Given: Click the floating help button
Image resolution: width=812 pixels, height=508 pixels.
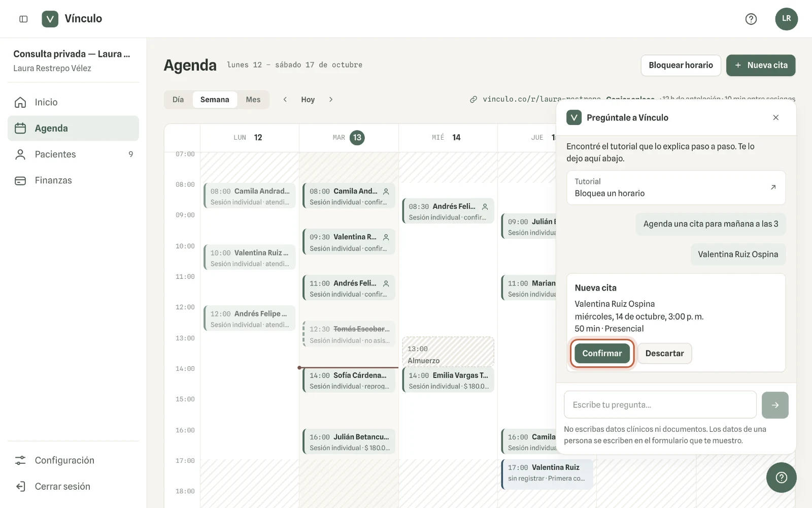Looking at the screenshot, I should point(782,478).
